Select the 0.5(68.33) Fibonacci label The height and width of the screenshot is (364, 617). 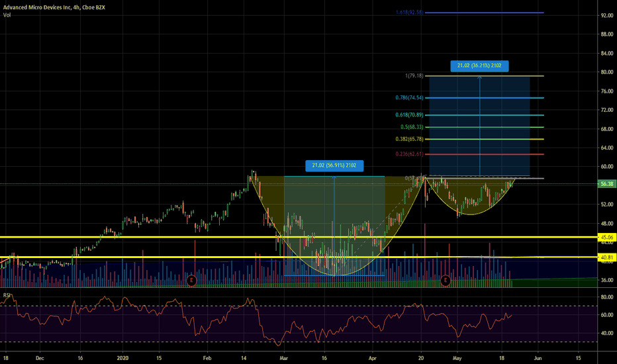point(412,127)
